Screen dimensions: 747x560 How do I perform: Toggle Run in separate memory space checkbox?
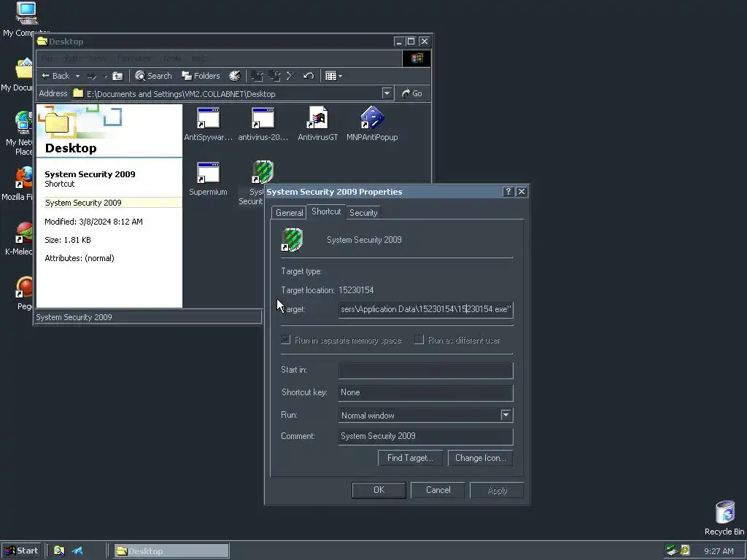click(x=285, y=340)
